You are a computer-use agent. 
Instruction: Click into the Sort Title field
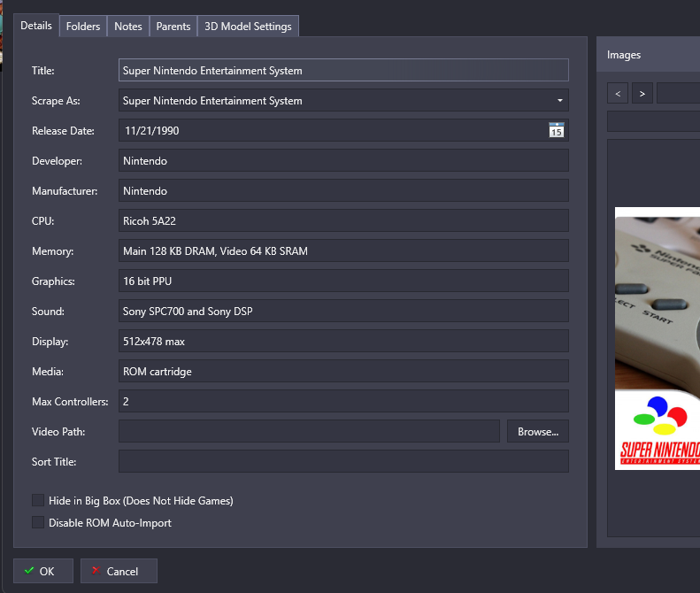343,462
